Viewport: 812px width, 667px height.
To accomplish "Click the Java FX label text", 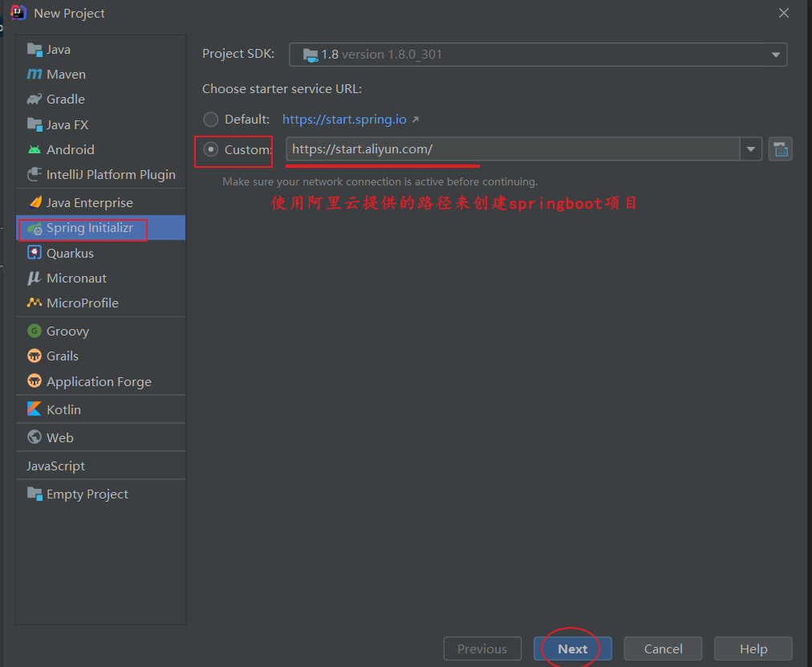I will click(67, 124).
